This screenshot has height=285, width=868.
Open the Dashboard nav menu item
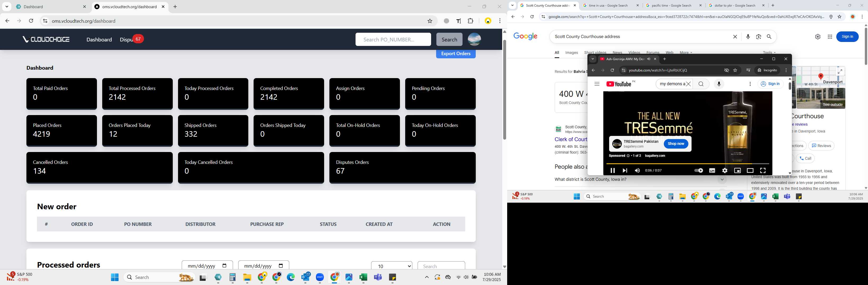click(x=99, y=40)
